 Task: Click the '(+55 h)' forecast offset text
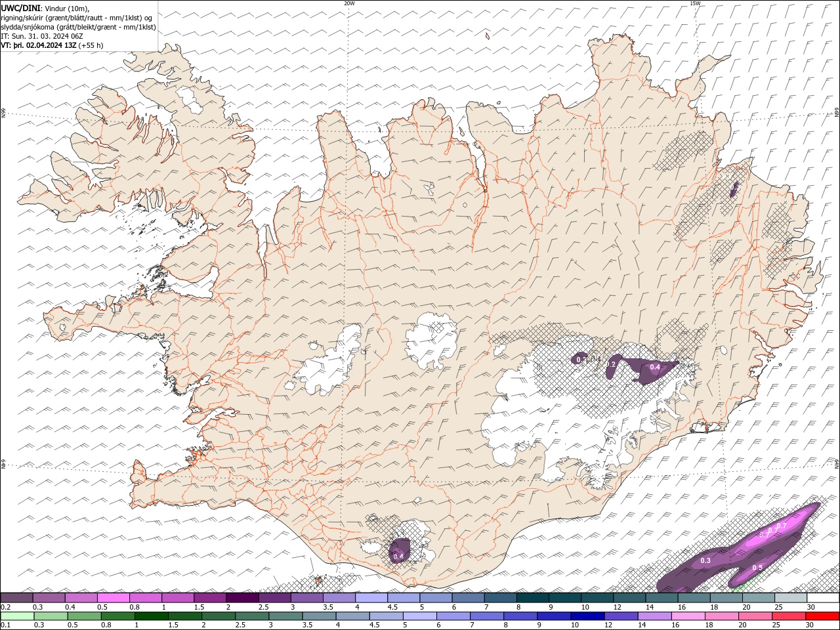[91, 45]
